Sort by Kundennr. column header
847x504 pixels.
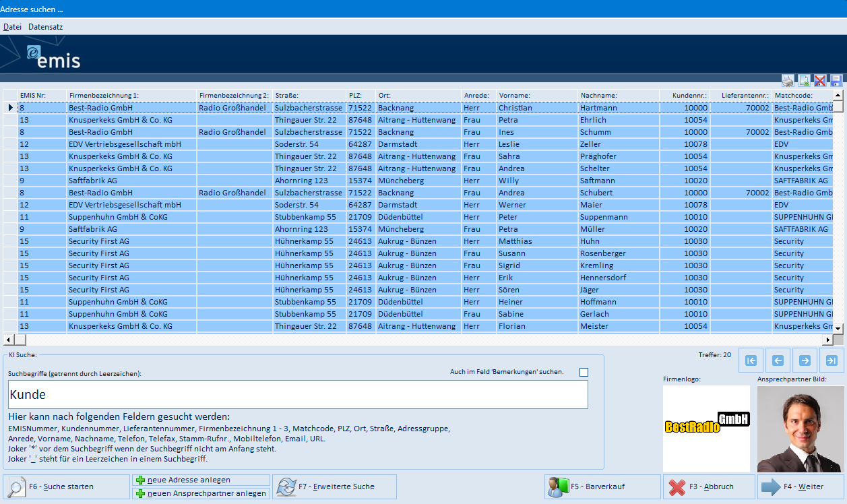click(685, 96)
